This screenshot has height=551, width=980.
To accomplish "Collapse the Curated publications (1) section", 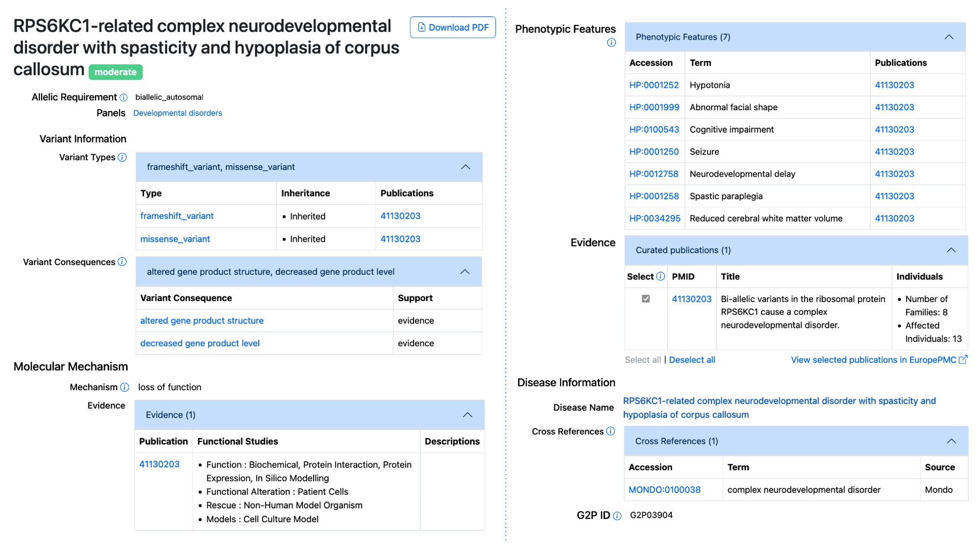I will pyautogui.click(x=951, y=250).
